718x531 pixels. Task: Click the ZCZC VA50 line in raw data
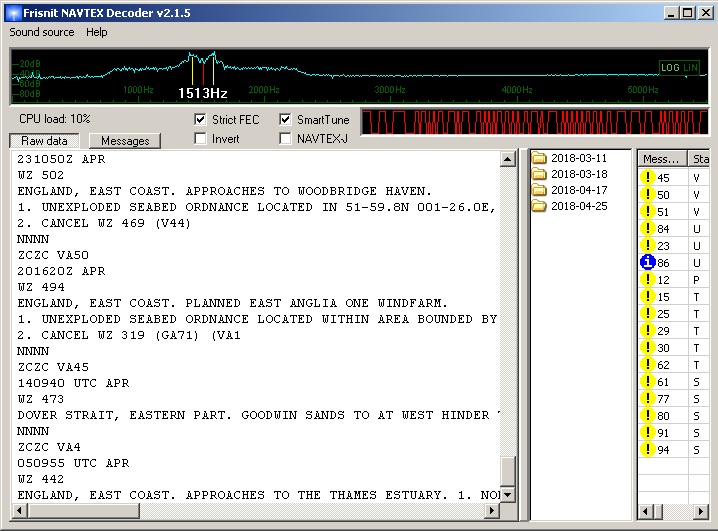[53, 255]
